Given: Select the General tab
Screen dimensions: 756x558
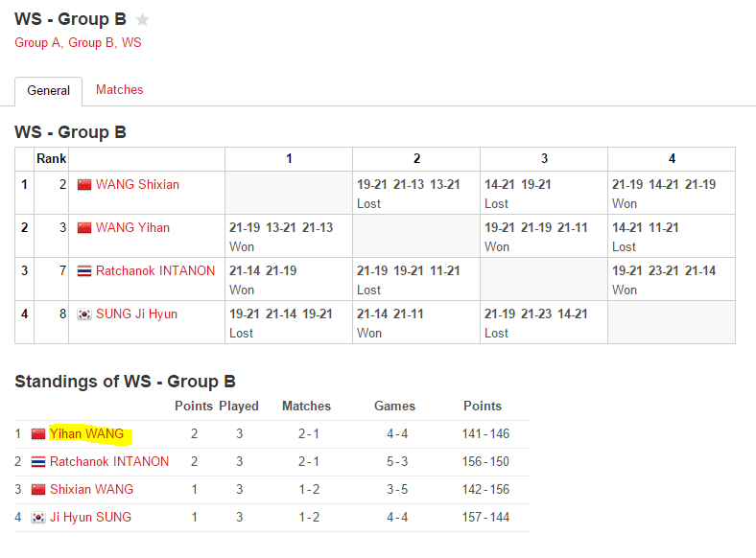Looking at the screenshot, I should [x=48, y=90].
